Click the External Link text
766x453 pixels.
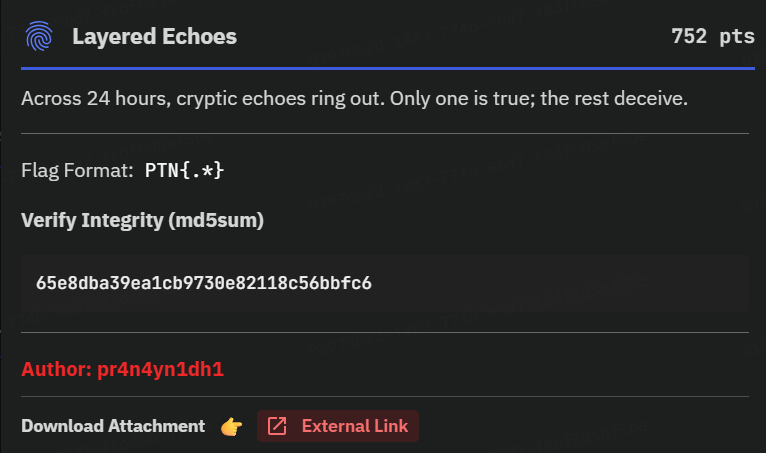(x=355, y=426)
